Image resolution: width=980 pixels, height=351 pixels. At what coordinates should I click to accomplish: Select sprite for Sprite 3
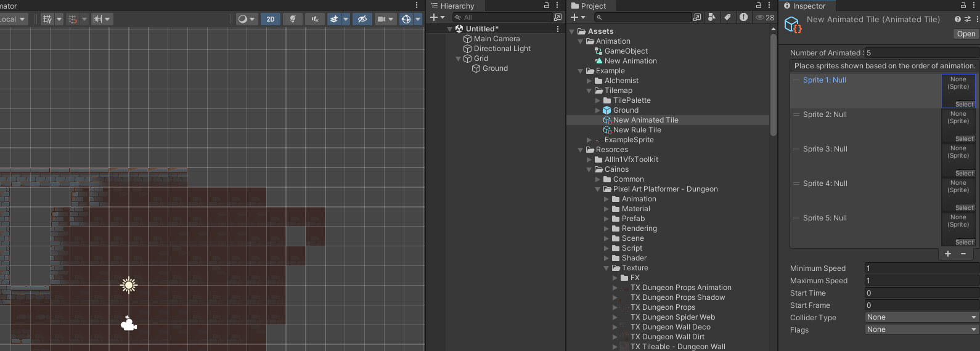pos(965,174)
